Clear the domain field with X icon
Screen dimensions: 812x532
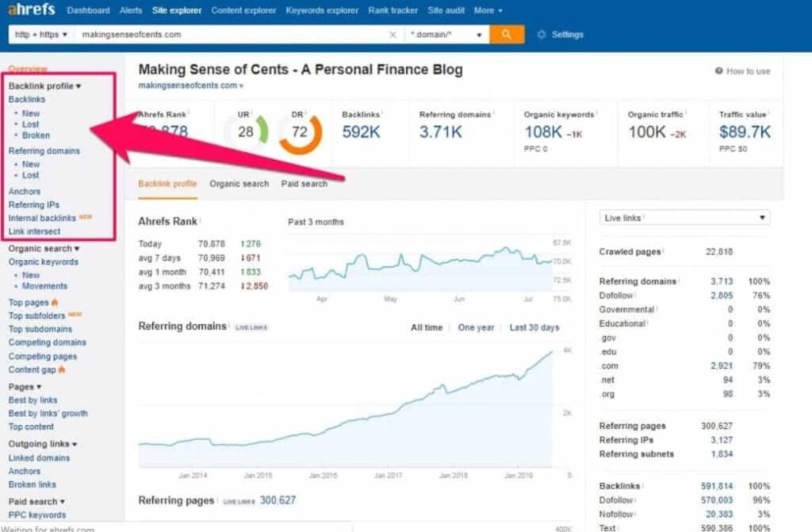coord(393,35)
